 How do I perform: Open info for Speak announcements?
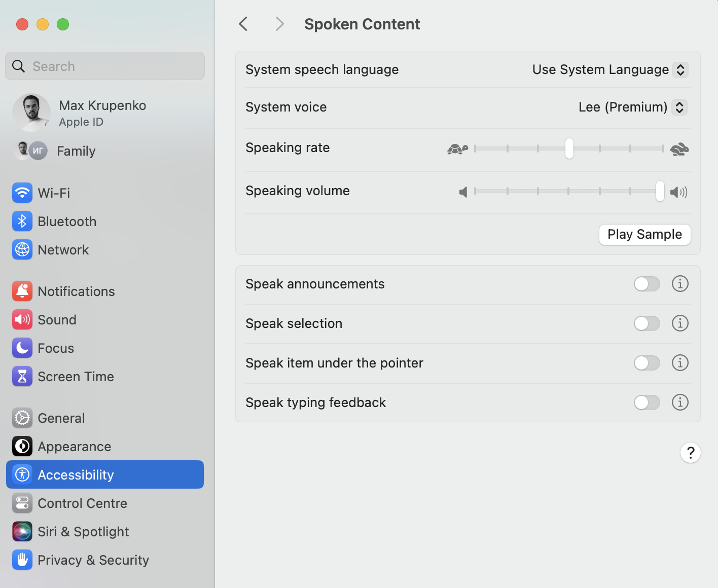click(x=680, y=284)
